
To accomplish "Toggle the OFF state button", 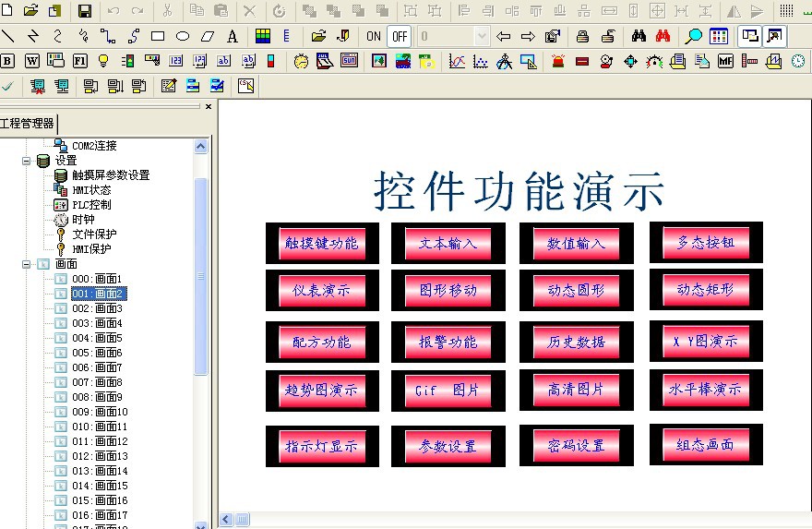I will coord(399,37).
